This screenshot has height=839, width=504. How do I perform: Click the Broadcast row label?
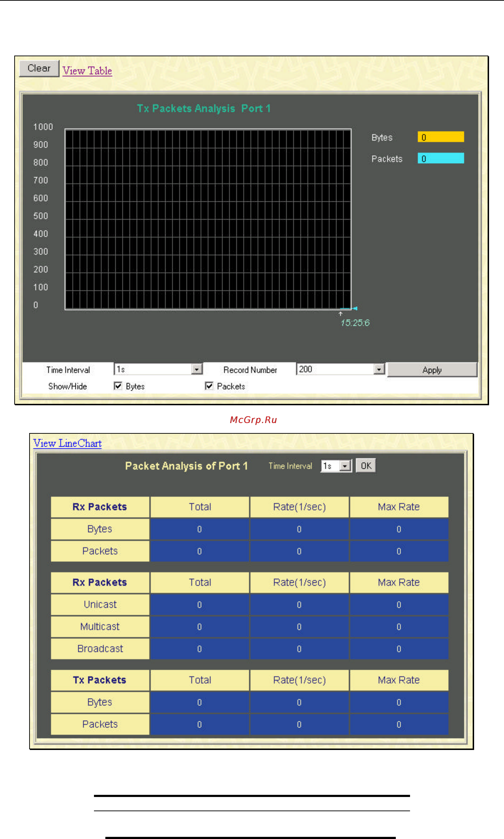coord(100,649)
